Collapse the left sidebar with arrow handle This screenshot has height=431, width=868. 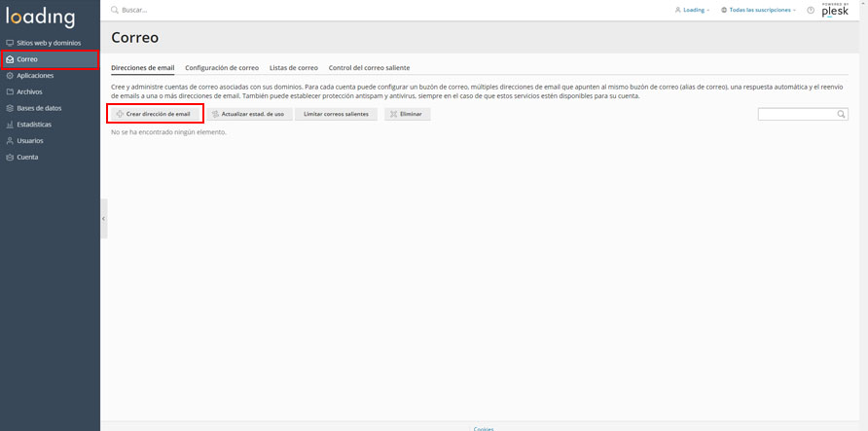click(x=103, y=218)
